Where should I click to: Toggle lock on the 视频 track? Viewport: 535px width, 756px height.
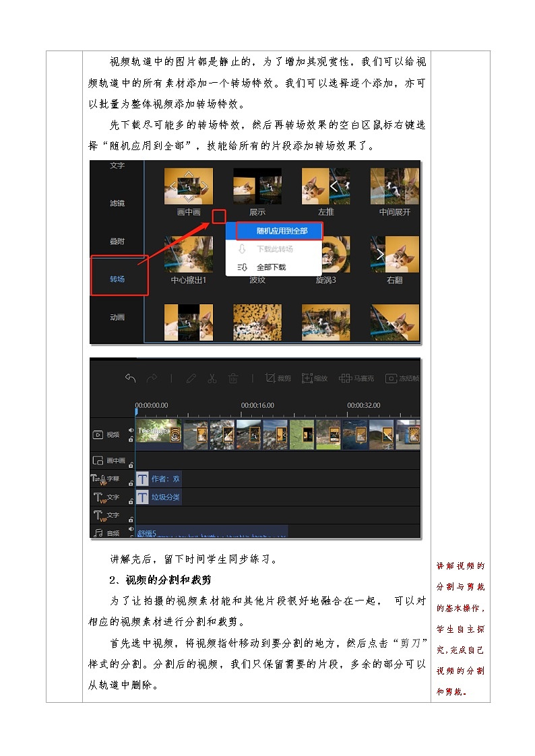[x=131, y=439]
